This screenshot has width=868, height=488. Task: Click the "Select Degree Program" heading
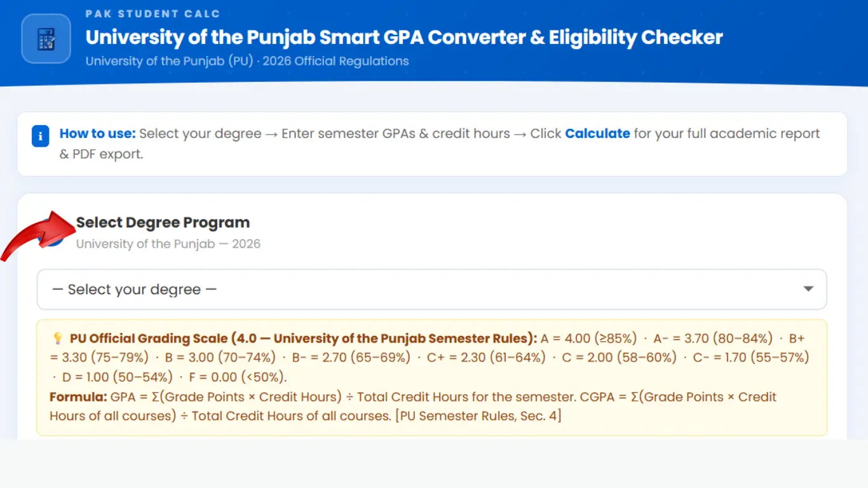point(163,222)
